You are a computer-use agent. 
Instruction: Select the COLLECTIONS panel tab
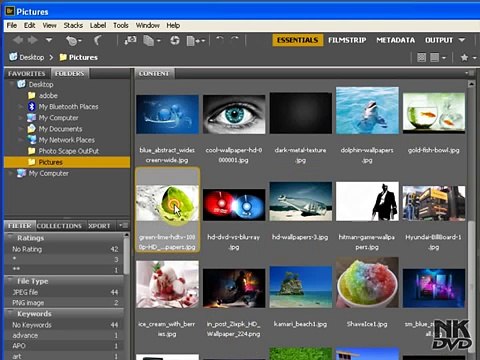[x=59, y=226]
